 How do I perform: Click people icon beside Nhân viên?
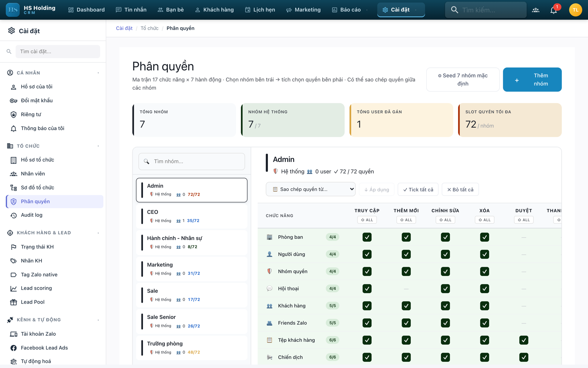14,174
